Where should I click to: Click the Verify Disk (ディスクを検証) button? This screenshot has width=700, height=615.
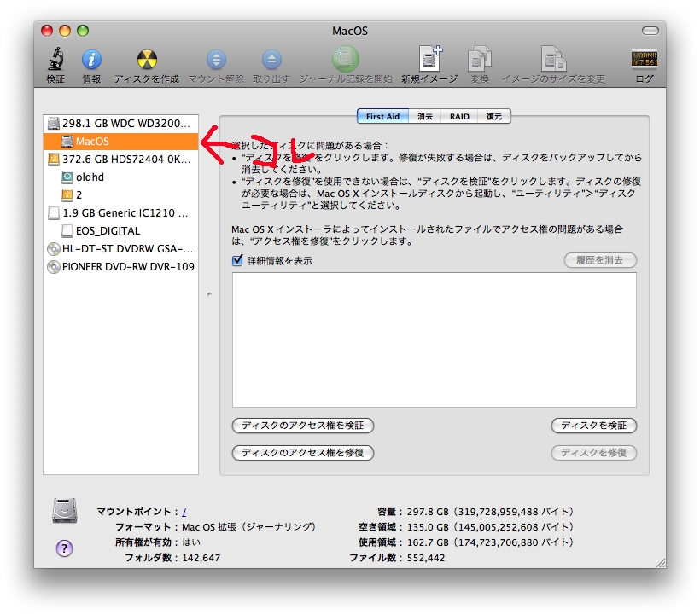coord(594,426)
